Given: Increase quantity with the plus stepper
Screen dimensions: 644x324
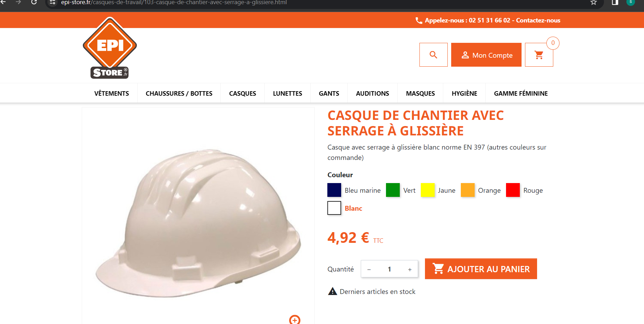Looking at the screenshot, I should [x=410, y=269].
